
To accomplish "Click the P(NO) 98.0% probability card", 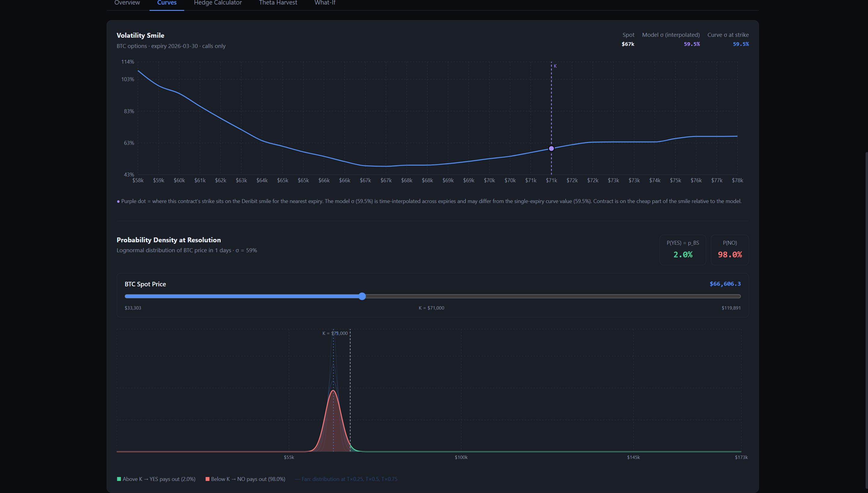I will tap(729, 250).
